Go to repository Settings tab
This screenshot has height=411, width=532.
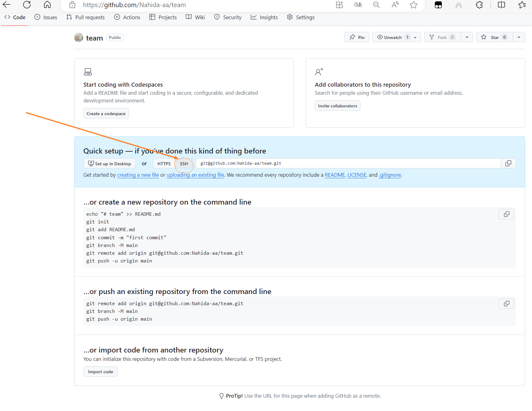[x=301, y=17]
